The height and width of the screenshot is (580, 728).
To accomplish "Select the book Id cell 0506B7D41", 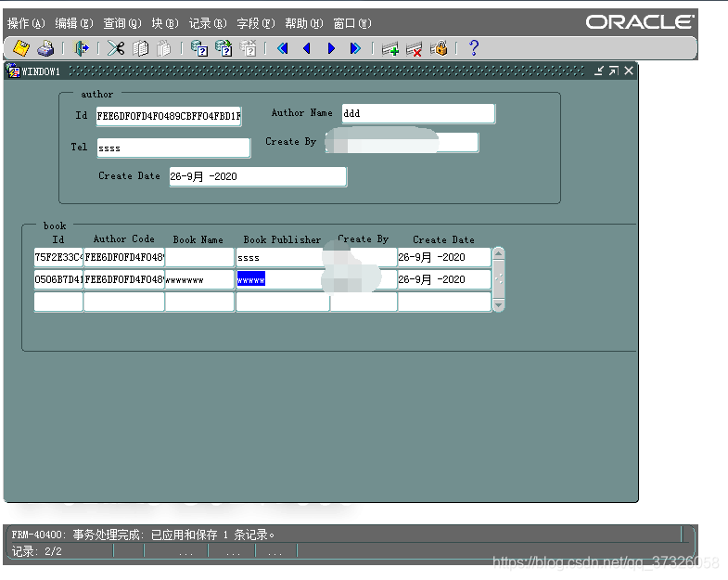I will pos(58,279).
